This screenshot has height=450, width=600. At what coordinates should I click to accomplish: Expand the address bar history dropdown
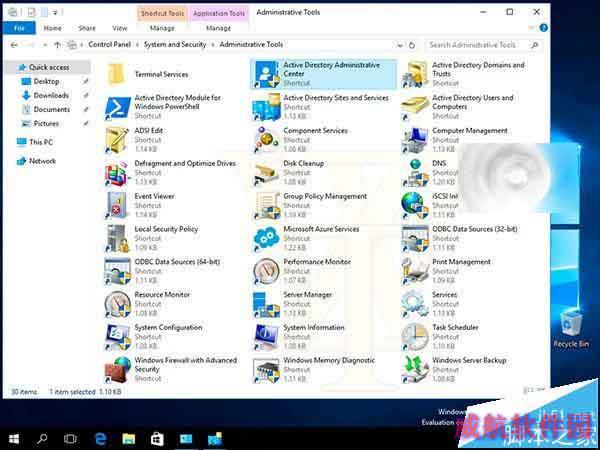400,45
